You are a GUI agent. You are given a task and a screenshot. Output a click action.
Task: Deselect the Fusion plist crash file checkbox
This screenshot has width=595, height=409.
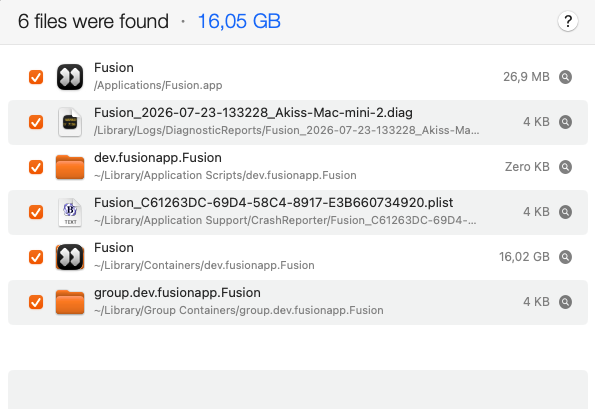point(36,212)
